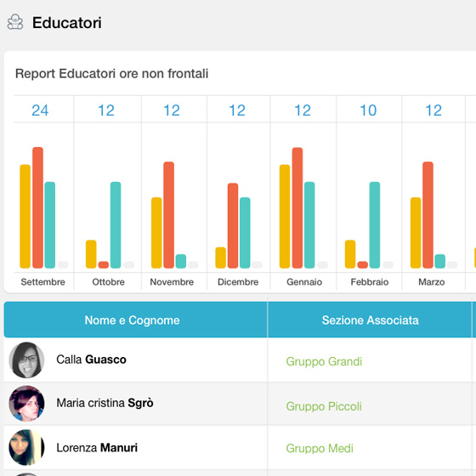The width and height of the screenshot is (476, 476).
Task: Click the Report Educatori ore non frontali heading
Action: [111, 73]
